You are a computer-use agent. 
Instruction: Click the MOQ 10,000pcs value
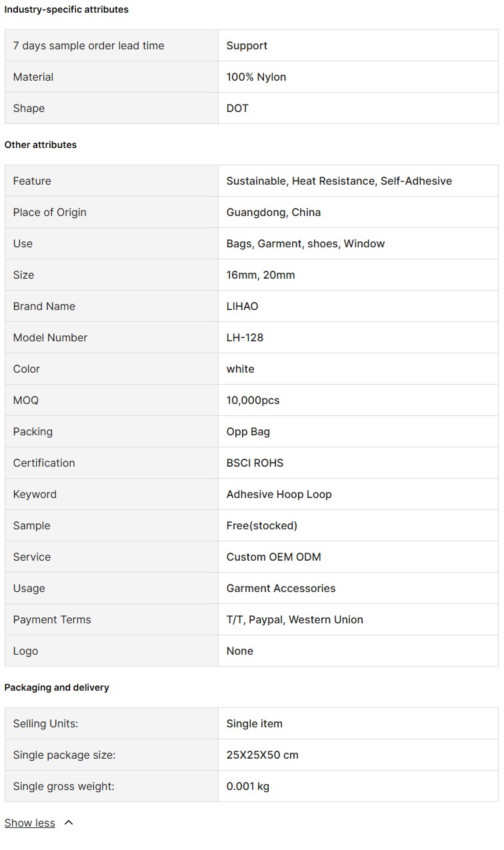click(253, 400)
